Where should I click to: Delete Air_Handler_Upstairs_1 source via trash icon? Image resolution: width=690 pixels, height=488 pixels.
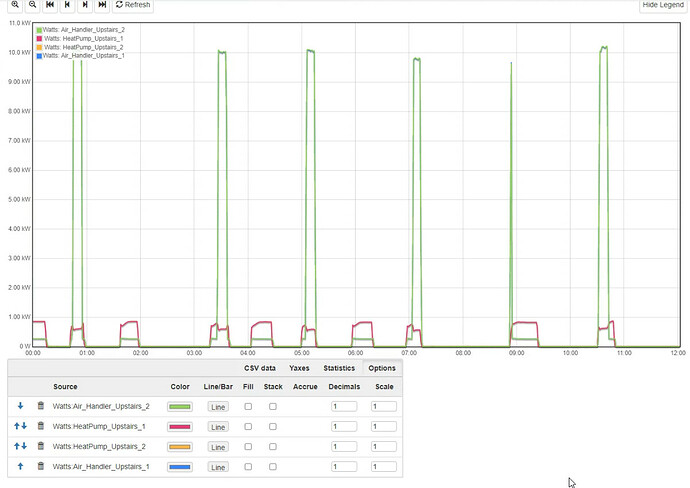pos(40,466)
